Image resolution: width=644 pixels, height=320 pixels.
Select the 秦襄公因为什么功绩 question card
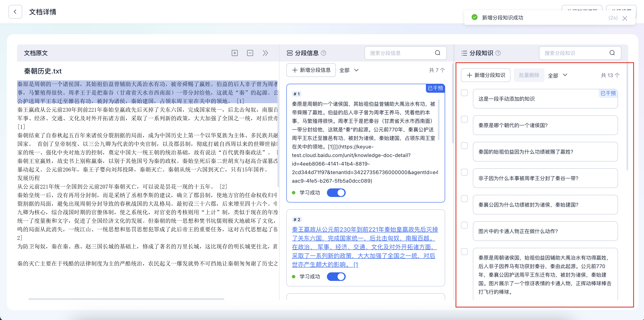(x=545, y=205)
